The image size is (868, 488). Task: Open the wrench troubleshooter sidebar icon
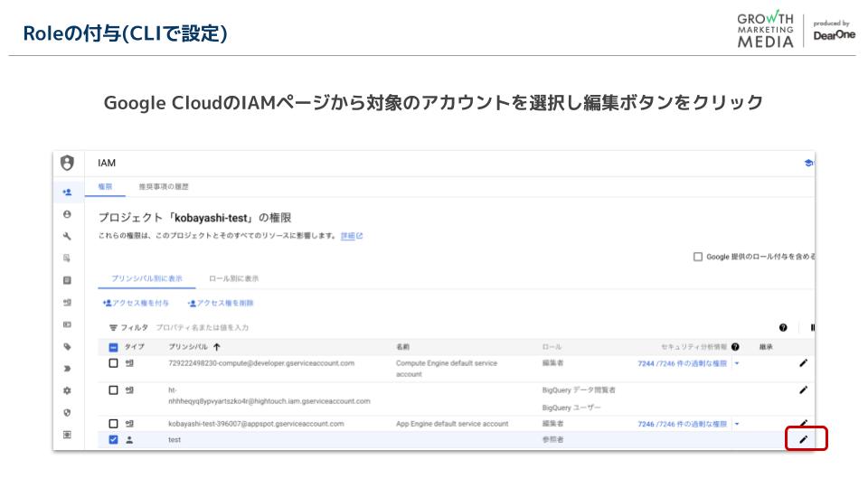(x=67, y=236)
